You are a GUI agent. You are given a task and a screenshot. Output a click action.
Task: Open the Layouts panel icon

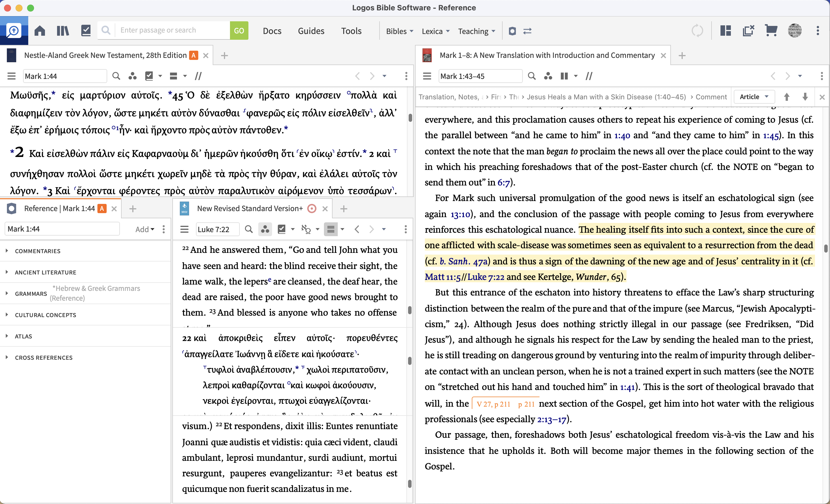click(726, 31)
